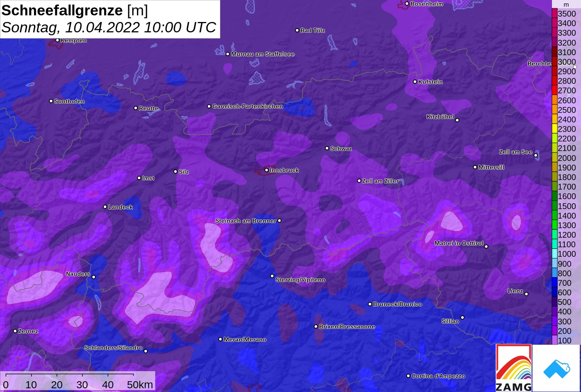Click the 'Garmisch-Partenkirchen' label
Viewport: 581px width, 392px height.
[248, 106]
